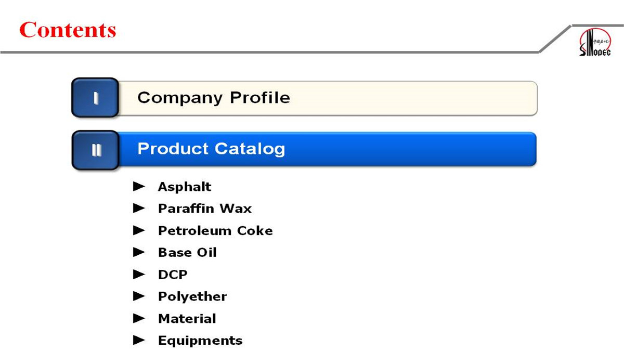Open the Company Profile section
624x364 pixels.
pyautogui.click(x=213, y=98)
